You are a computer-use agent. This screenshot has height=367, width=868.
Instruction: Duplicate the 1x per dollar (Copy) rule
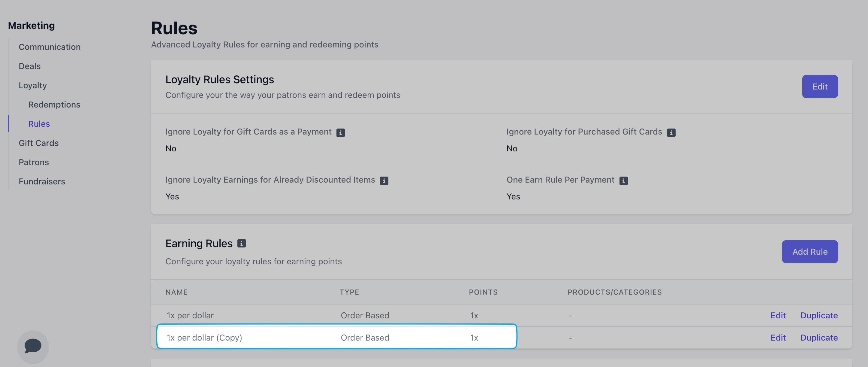(x=818, y=338)
